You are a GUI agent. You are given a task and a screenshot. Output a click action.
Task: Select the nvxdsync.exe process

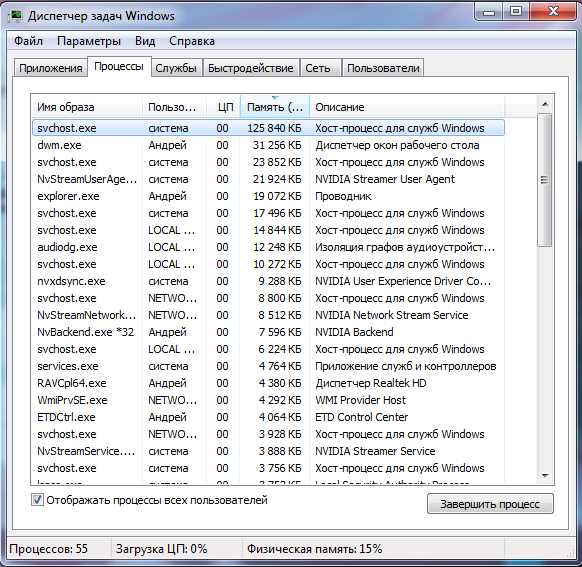[268, 281]
